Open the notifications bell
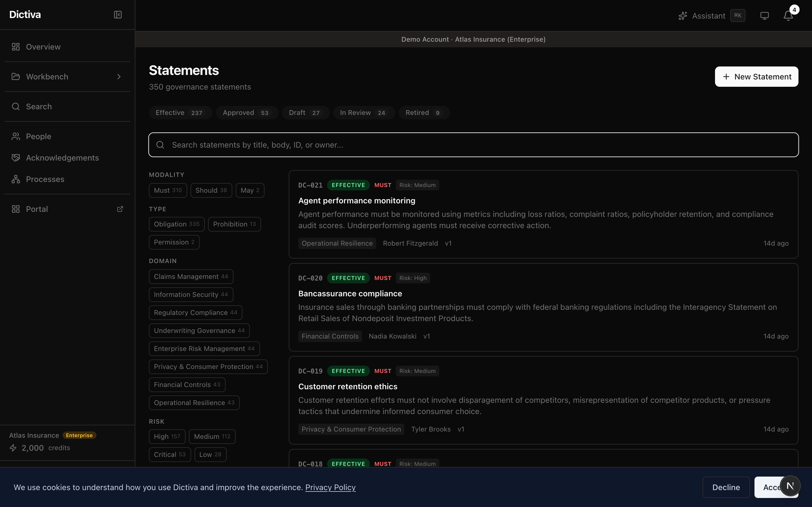This screenshot has width=812, height=507. pyautogui.click(x=788, y=16)
